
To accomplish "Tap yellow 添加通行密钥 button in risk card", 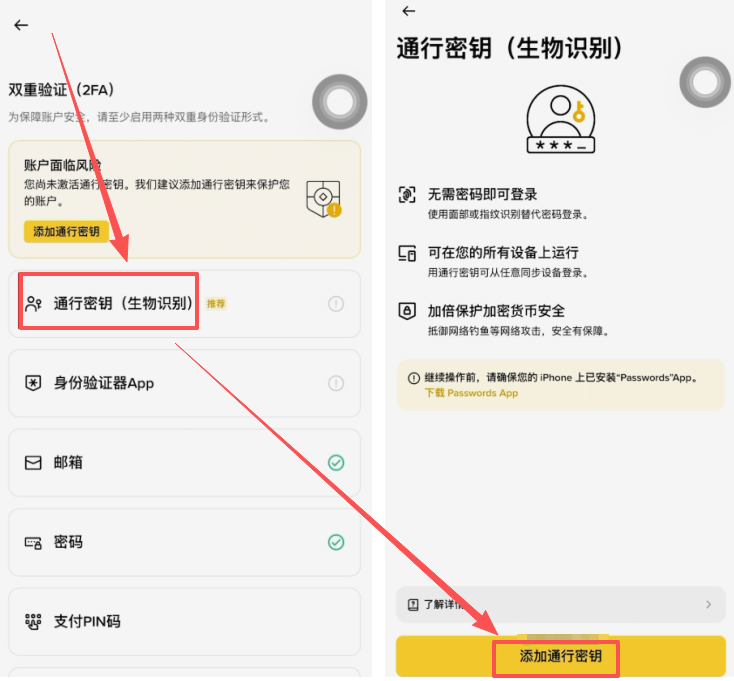I will 66,231.
